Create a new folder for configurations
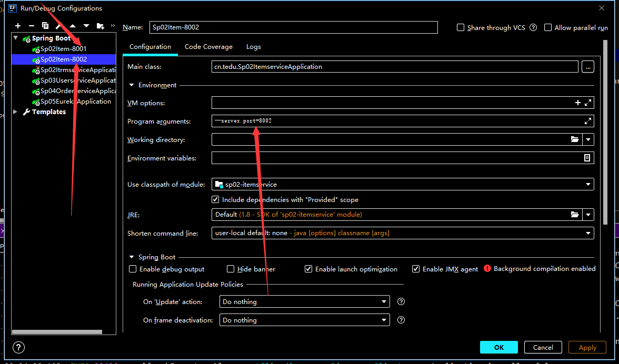The image size is (619, 364). pyautogui.click(x=100, y=26)
